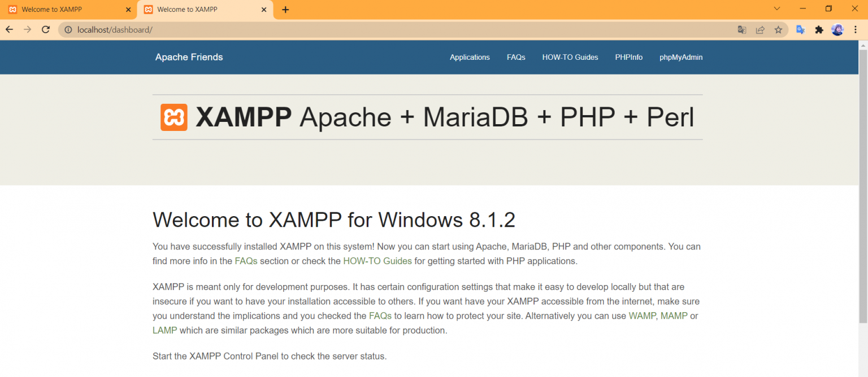The height and width of the screenshot is (377, 868).
Task: Bookmark this page with star icon
Action: tap(778, 30)
